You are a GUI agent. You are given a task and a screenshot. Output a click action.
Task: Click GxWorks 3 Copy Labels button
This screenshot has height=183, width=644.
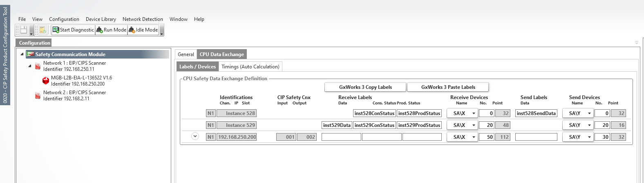click(365, 87)
